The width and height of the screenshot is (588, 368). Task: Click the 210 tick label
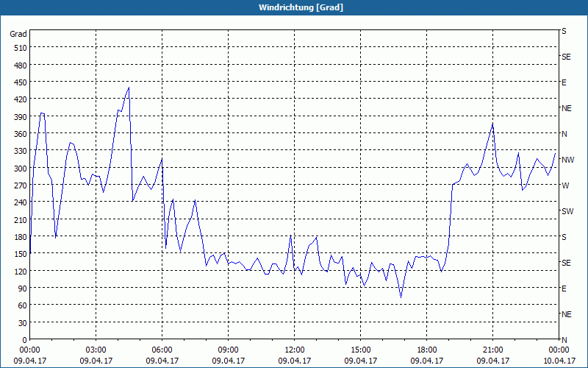pyautogui.click(x=21, y=220)
